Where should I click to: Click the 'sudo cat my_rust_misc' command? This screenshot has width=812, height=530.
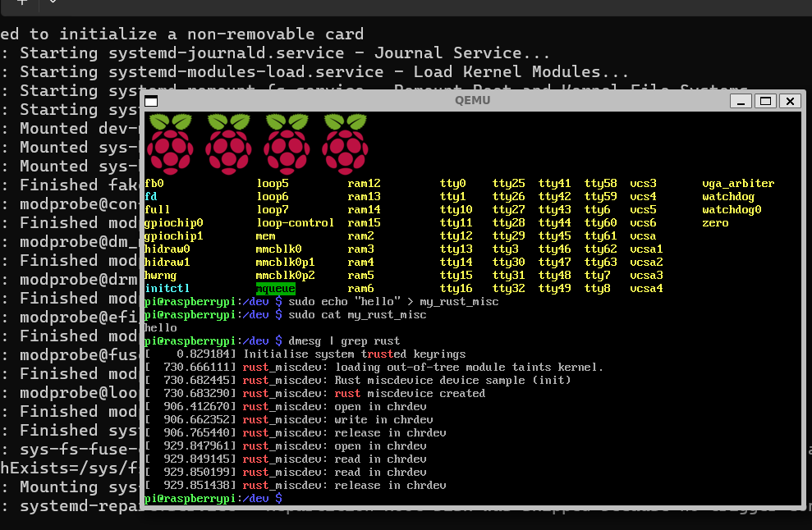pos(357,315)
